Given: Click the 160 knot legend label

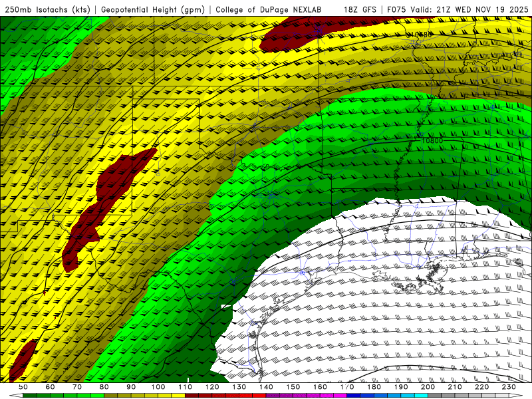Looking at the screenshot, I should click(320, 387).
